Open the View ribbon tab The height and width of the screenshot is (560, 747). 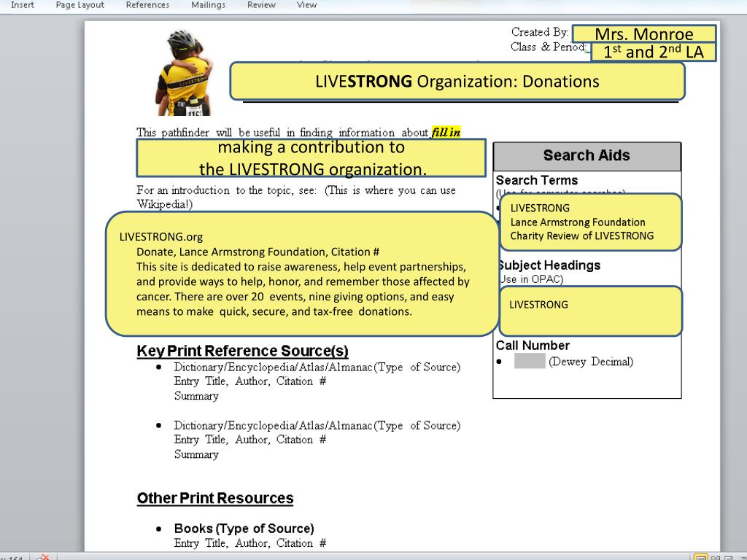point(306,5)
